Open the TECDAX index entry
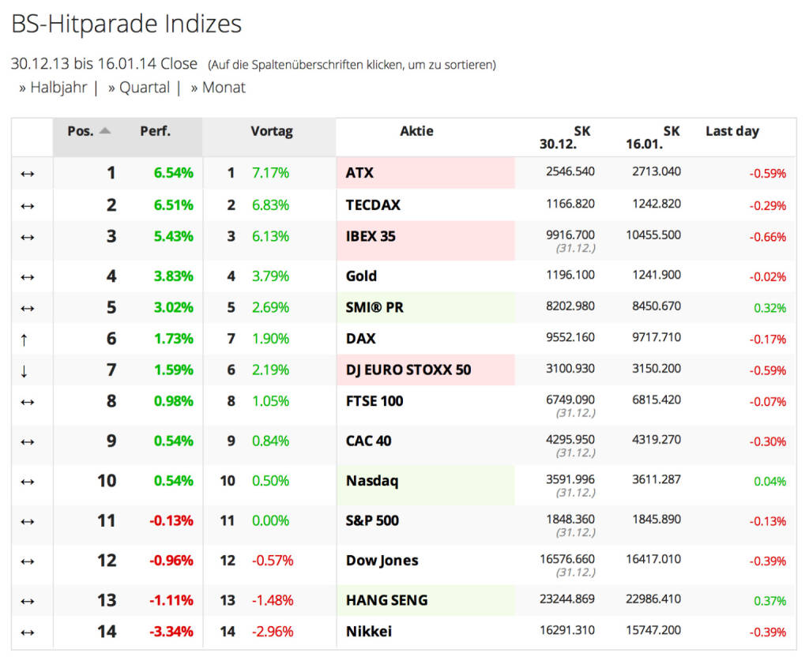Screen dimensions: 809x672 tap(373, 205)
